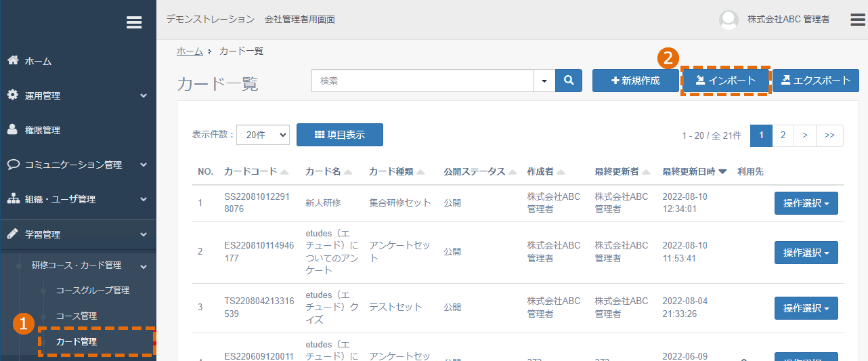Open コース管理 menu item
Screen dimensions: 868x361
point(77,316)
